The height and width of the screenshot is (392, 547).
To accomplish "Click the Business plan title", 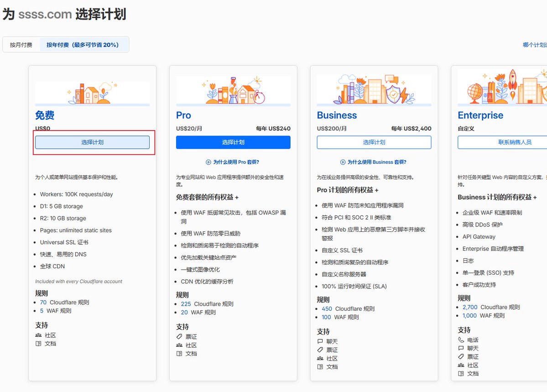I will tap(337, 115).
